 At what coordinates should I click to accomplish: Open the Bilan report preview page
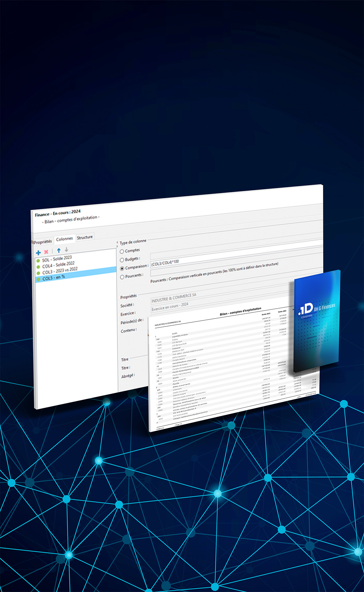tap(219, 370)
